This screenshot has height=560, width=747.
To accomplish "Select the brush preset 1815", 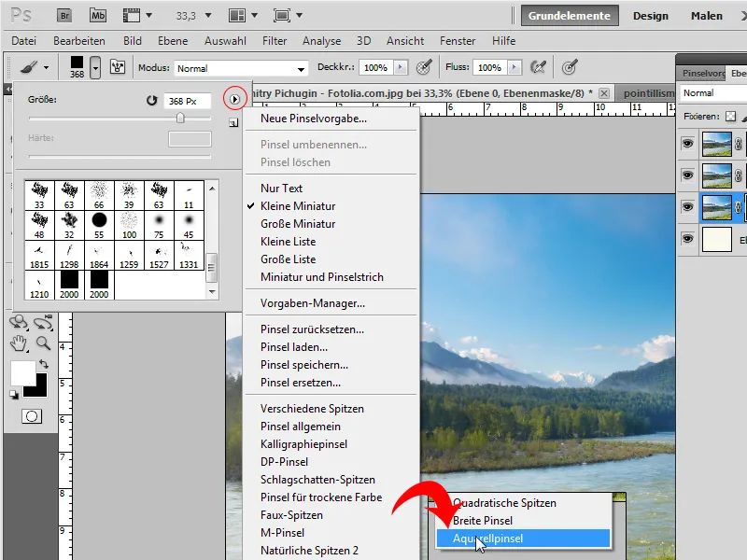I will click(x=39, y=256).
